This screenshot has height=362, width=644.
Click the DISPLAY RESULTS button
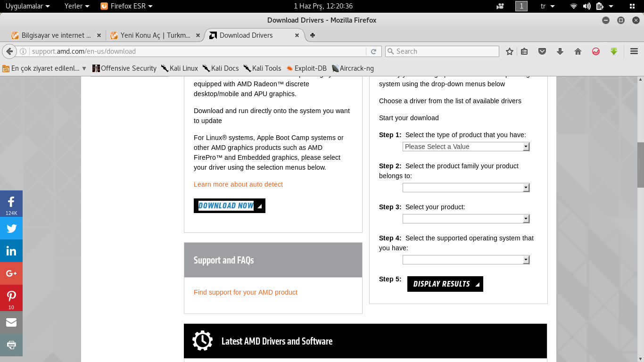[445, 284]
